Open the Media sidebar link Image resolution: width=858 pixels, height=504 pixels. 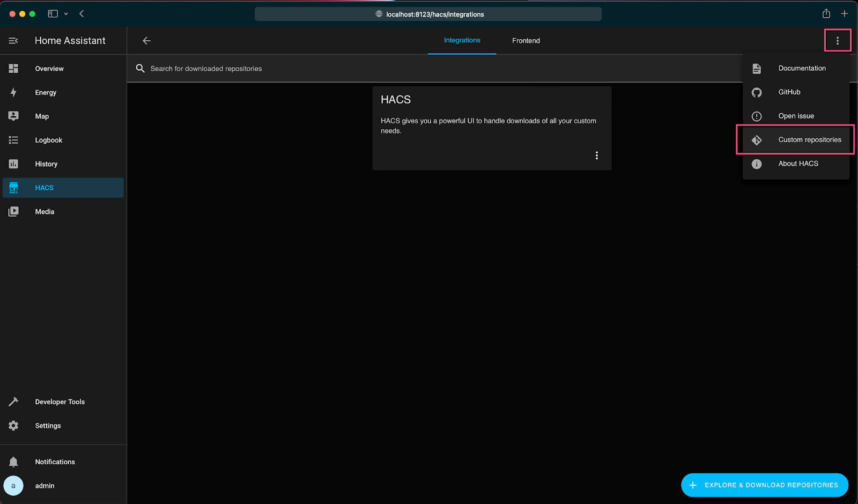click(x=63, y=212)
